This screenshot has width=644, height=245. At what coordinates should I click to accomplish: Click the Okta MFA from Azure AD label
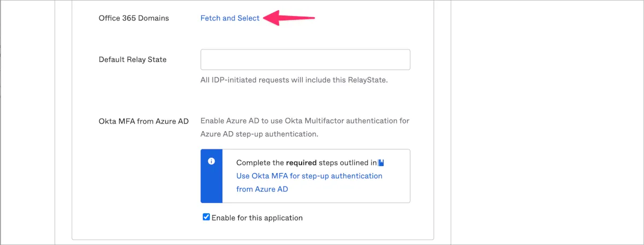(x=143, y=121)
